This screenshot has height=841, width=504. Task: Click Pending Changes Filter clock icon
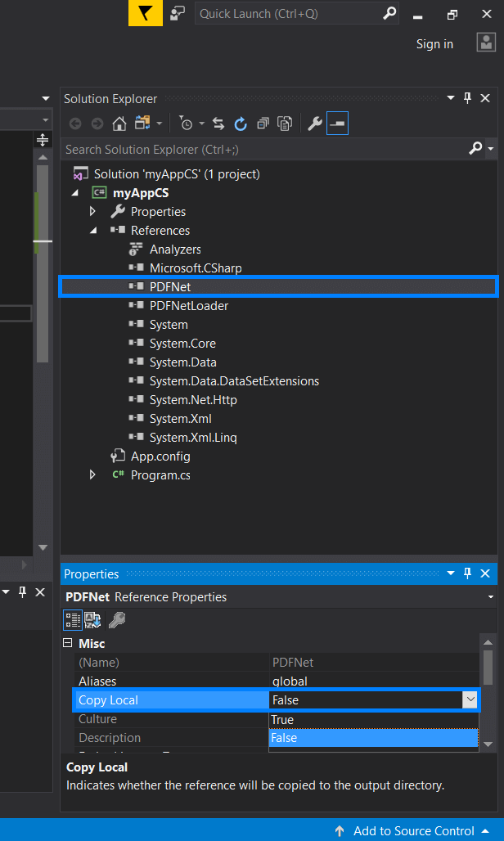point(186,124)
